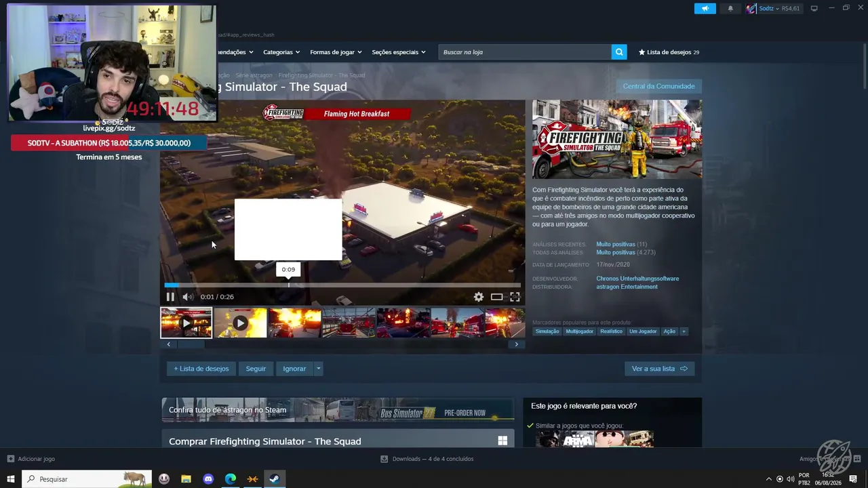Open the round face app in taskbar
Viewport: 868px width, 488px height.
(x=164, y=479)
